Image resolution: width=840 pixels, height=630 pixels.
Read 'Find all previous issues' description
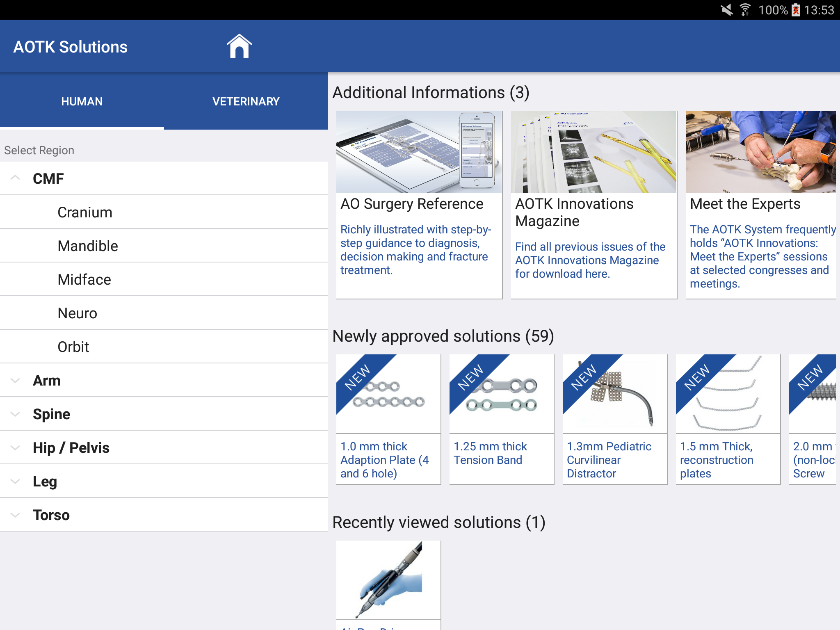click(x=590, y=260)
